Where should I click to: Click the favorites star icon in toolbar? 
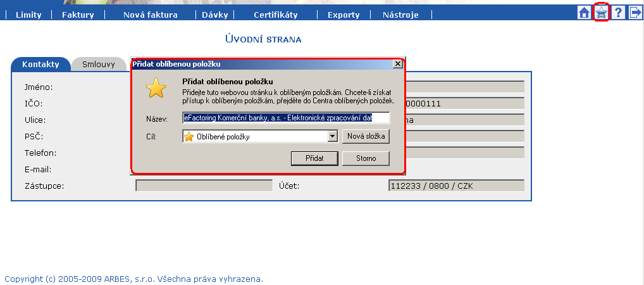(x=601, y=13)
